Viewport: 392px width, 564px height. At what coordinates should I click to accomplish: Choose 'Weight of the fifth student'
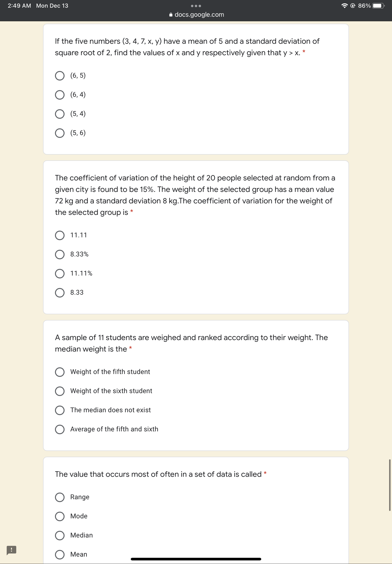[x=60, y=372]
